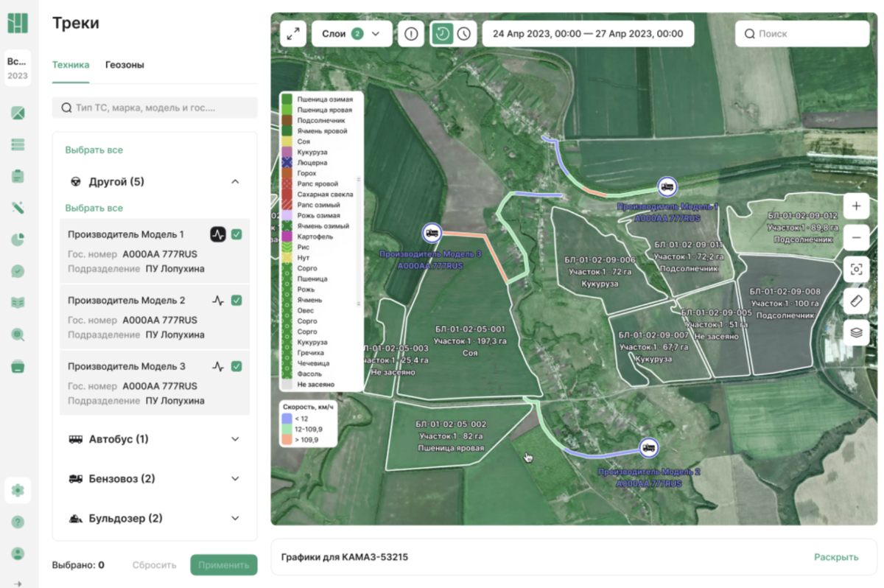Open the map section icon in sidebar
This screenshot has height=588, width=884.
18,113
